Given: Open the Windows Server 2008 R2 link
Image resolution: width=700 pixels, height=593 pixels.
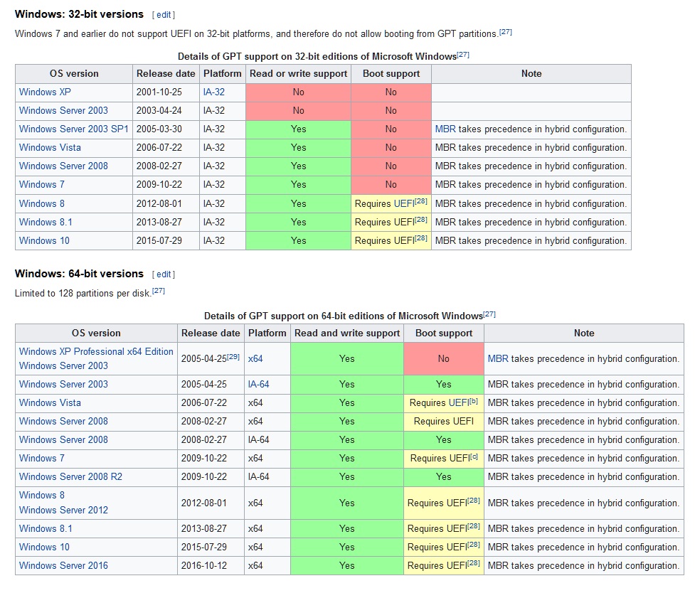Looking at the screenshot, I should pos(70,477).
